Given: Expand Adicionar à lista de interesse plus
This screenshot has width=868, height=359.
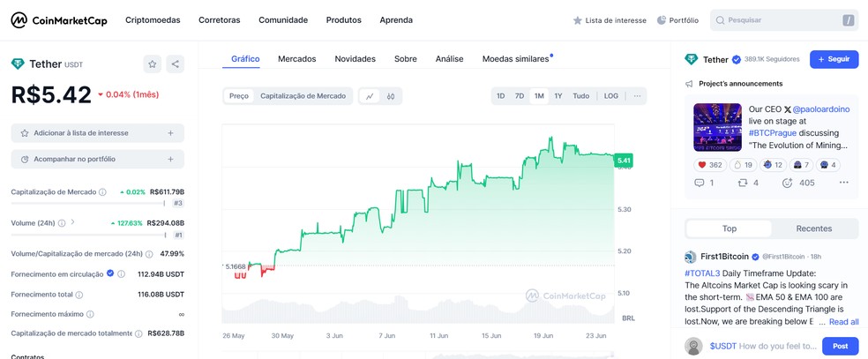Looking at the screenshot, I should (170, 133).
